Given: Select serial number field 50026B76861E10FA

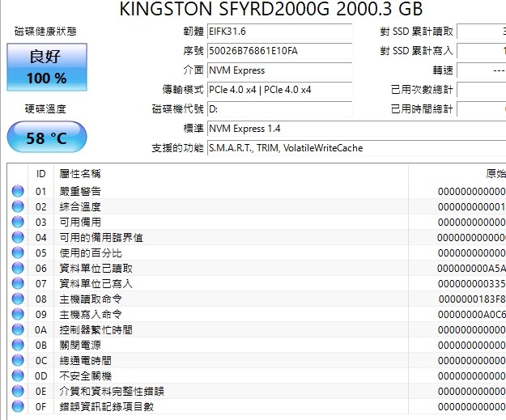Looking at the screenshot, I should [279, 51].
